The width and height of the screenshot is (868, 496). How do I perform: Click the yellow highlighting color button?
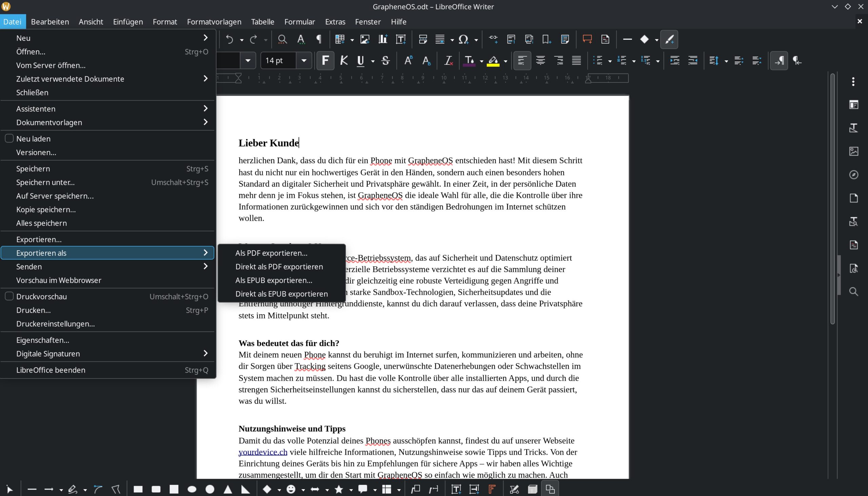point(493,61)
